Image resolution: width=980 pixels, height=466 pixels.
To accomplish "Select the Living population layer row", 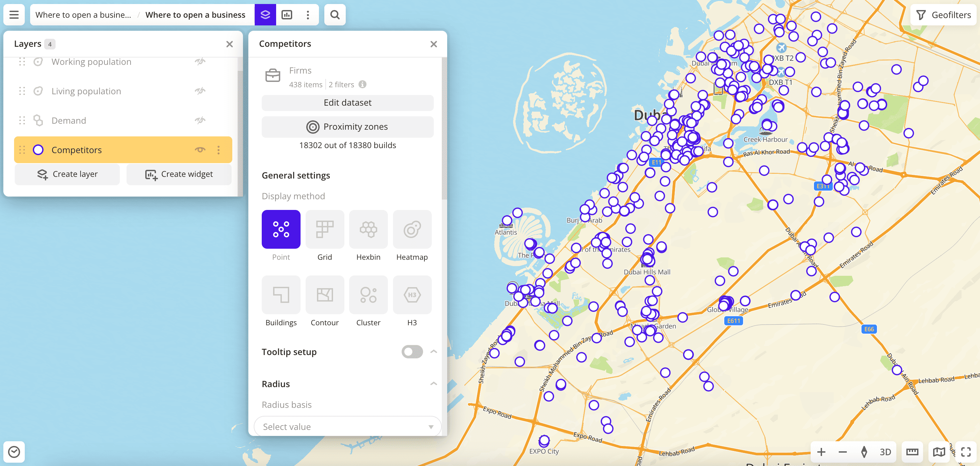I will [86, 91].
